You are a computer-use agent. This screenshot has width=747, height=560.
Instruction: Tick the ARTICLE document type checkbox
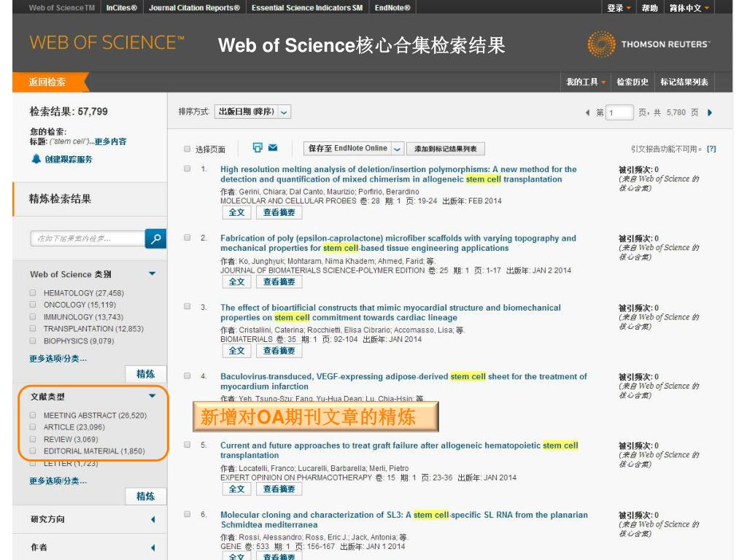tap(33, 427)
